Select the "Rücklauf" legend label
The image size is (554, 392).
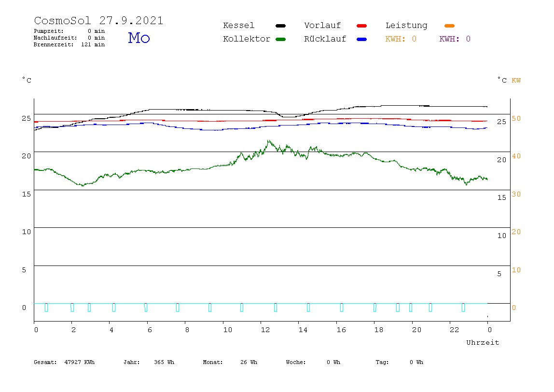click(x=325, y=39)
